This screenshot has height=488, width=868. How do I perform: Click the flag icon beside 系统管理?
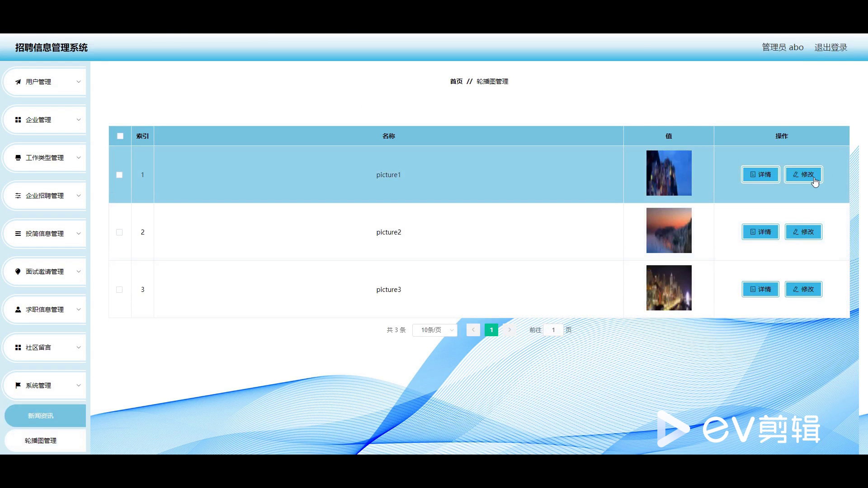tap(18, 385)
